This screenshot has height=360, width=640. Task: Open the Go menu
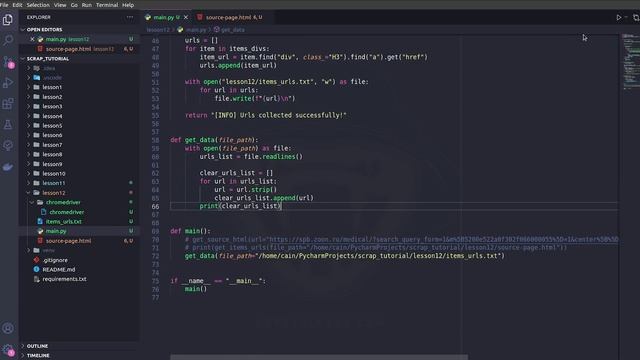click(x=74, y=5)
